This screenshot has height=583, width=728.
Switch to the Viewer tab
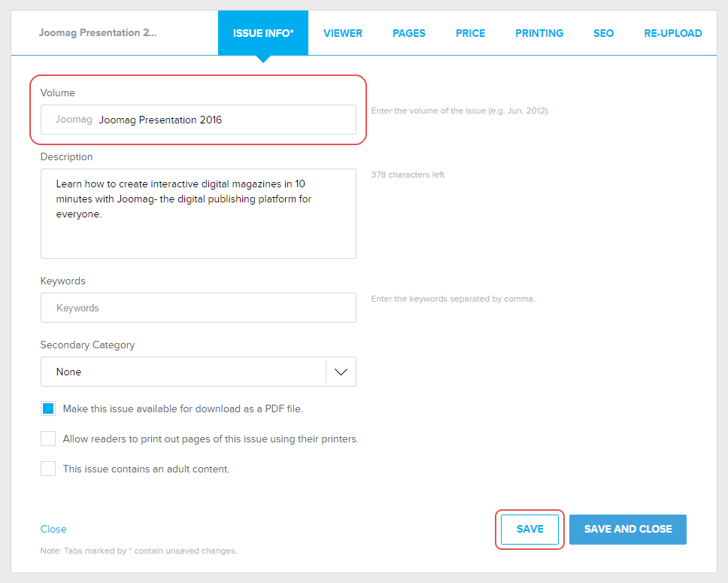click(x=342, y=33)
